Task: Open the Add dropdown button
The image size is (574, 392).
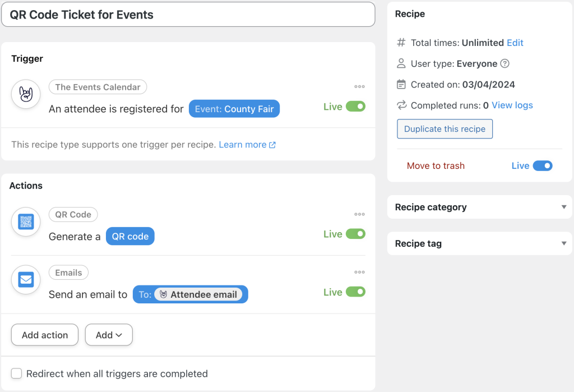Action: (109, 335)
